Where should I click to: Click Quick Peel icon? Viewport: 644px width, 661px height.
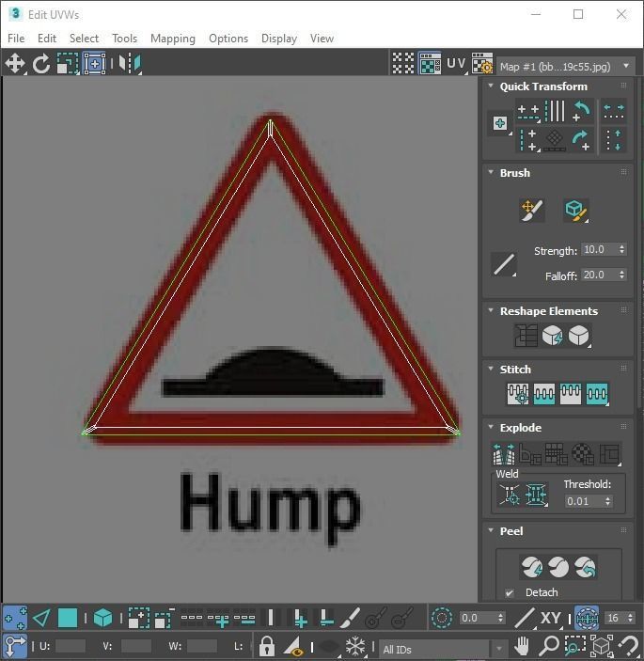point(532,567)
